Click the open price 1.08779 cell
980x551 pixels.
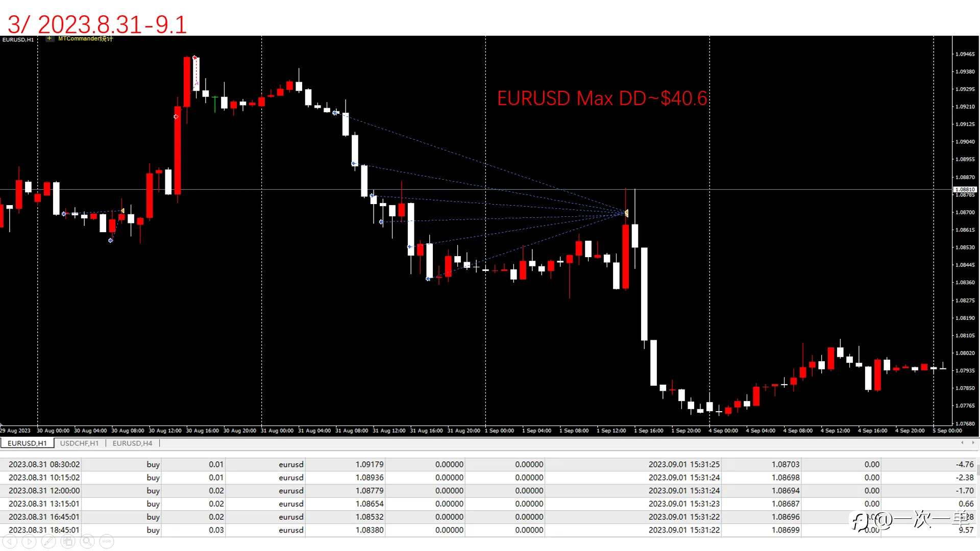(x=370, y=490)
